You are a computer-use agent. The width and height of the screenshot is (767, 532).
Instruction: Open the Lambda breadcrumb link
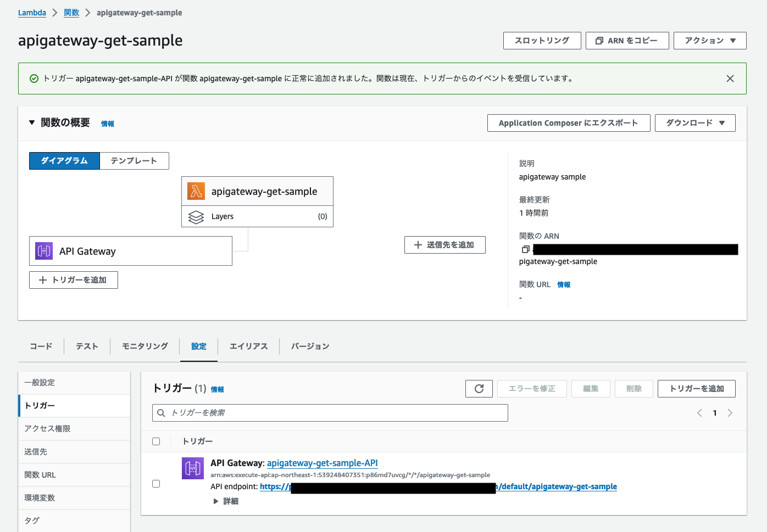32,13
